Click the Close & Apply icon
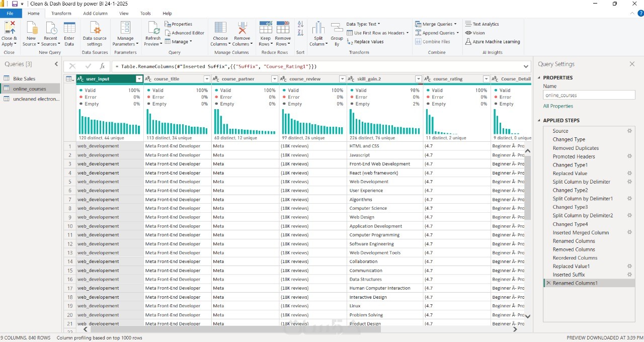The height and width of the screenshot is (342, 644). point(9,27)
